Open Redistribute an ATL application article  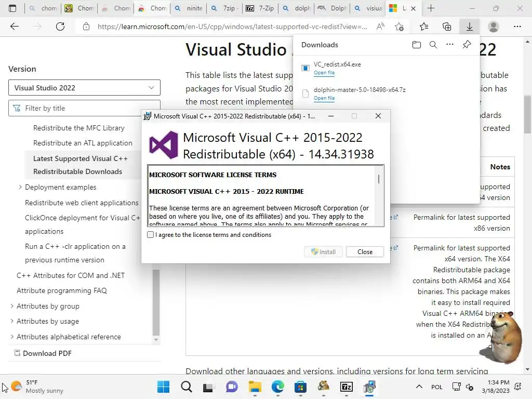pos(83,143)
